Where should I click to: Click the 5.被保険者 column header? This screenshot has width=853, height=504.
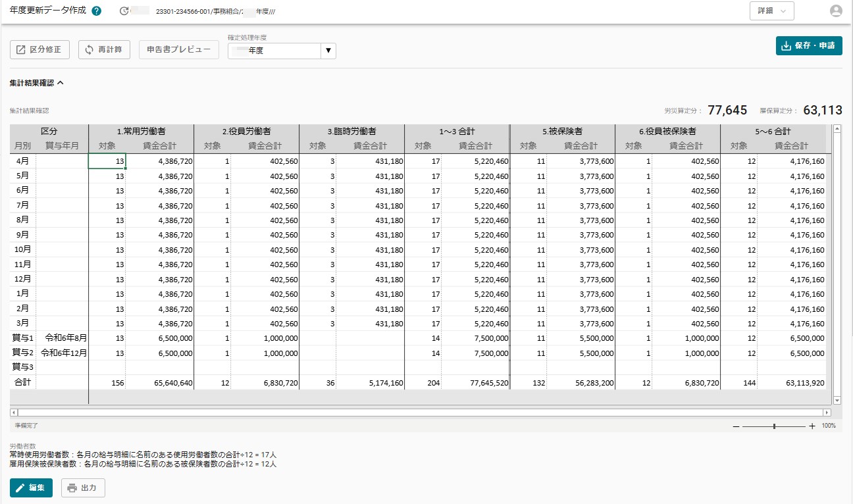tap(563, 132)
